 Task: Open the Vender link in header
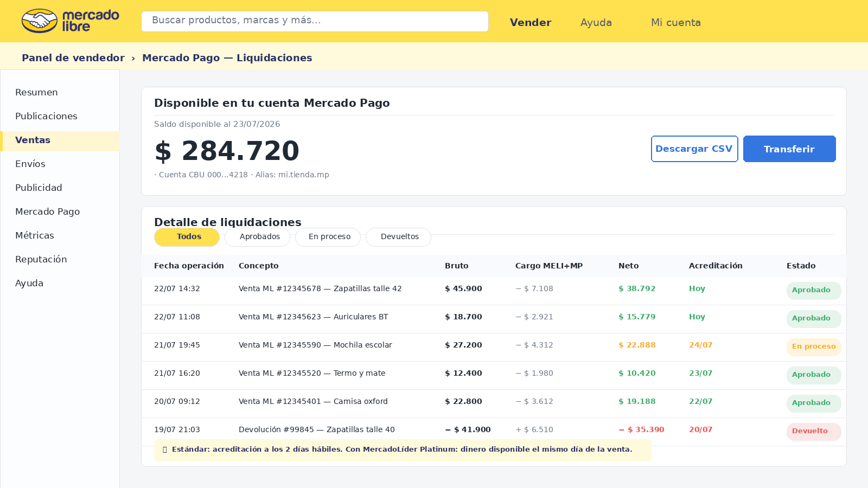pyautogui.click(x=531, y=22)
